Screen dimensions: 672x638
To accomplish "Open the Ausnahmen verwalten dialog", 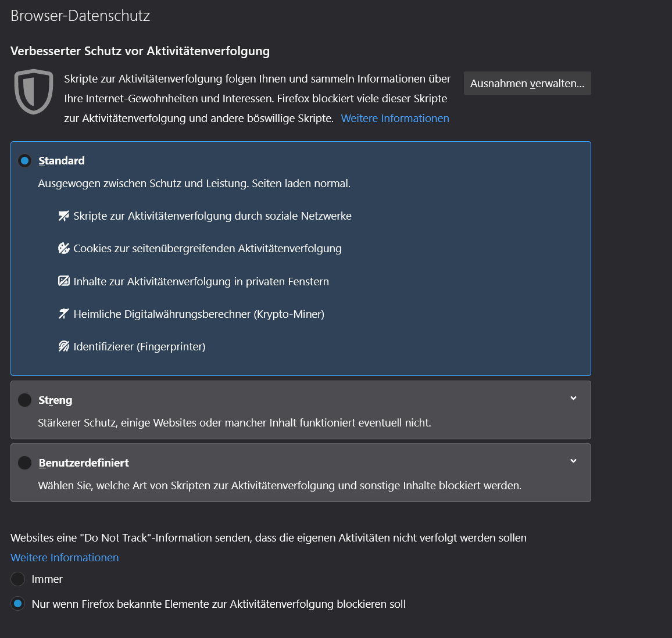I will click(527, 83).
